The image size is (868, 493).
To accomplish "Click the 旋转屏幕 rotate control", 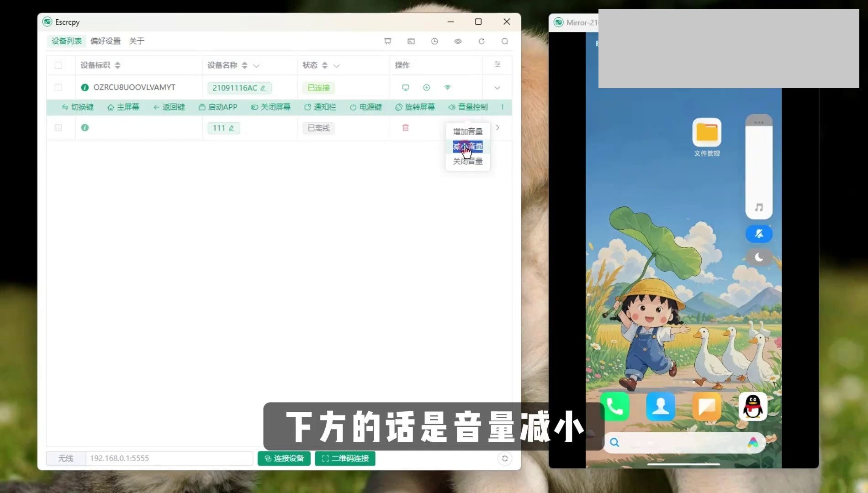I will [x=415, y=107].
